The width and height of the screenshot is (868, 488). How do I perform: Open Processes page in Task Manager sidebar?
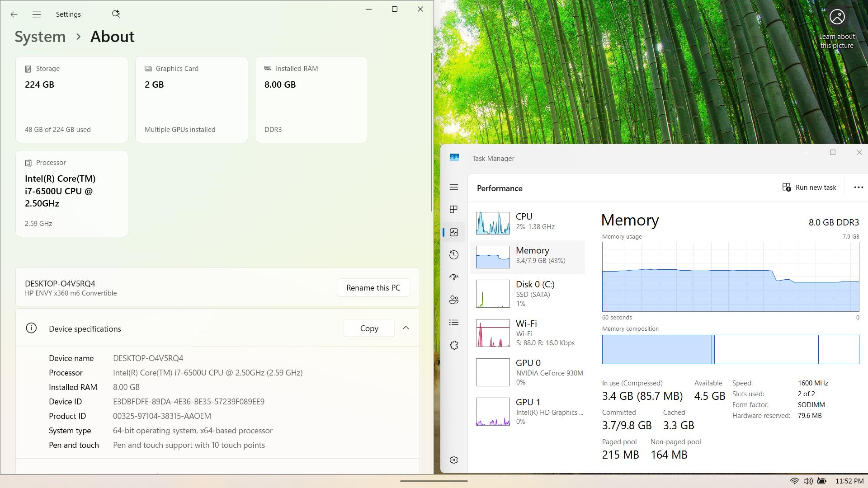pos(454,210)
